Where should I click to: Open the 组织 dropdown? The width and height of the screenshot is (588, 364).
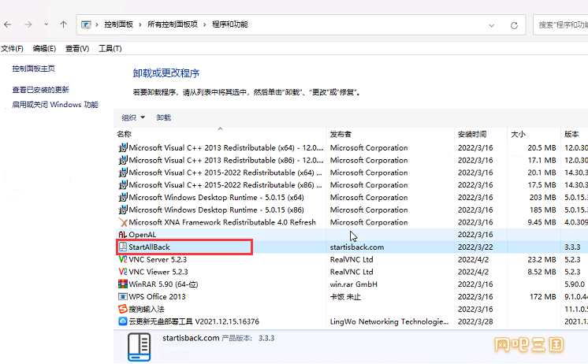tap(133, 117)
